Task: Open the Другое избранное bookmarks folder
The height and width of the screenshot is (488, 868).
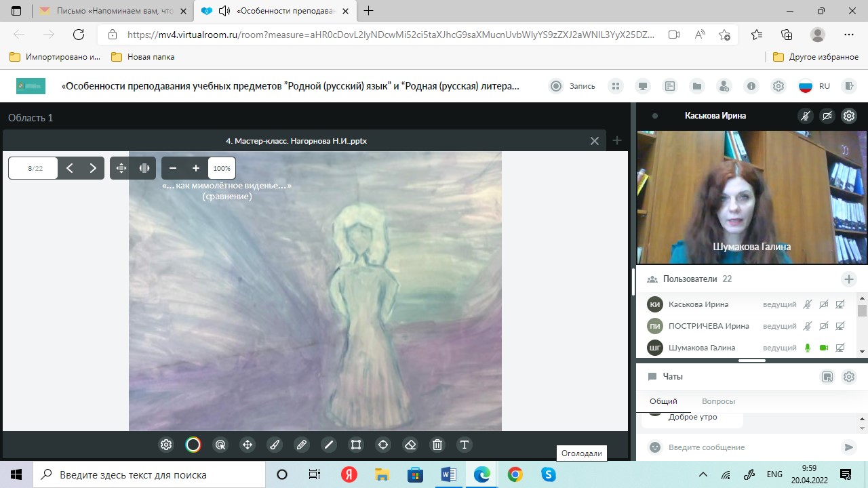Action: pyautogui.click(x=816, y=57)
